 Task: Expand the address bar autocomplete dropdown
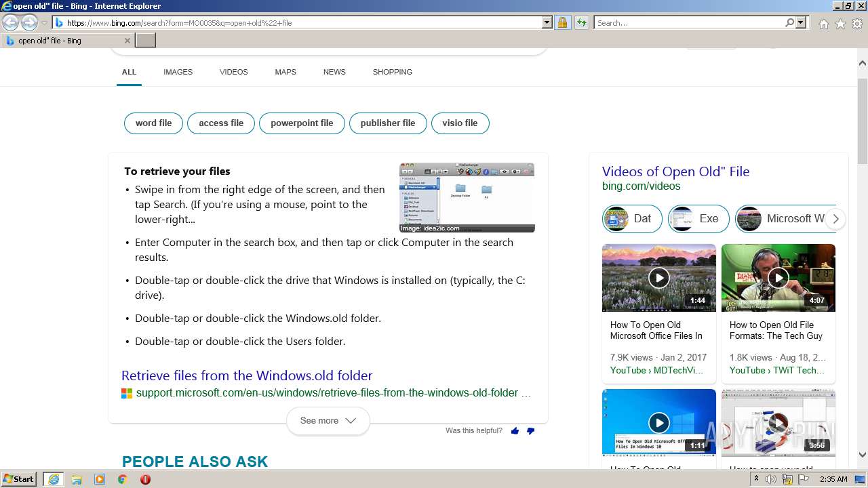[547, 23]
